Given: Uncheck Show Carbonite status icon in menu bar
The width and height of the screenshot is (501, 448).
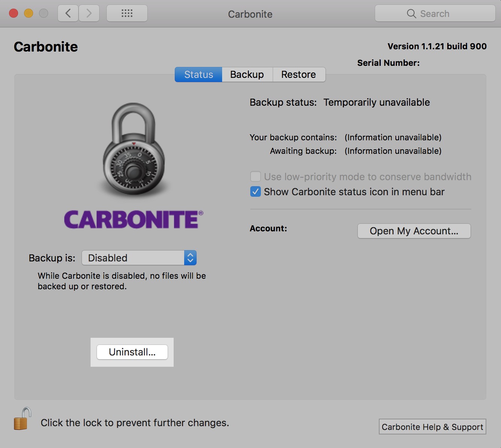Looking at the screenshot, I should click(x=256, y=192).
